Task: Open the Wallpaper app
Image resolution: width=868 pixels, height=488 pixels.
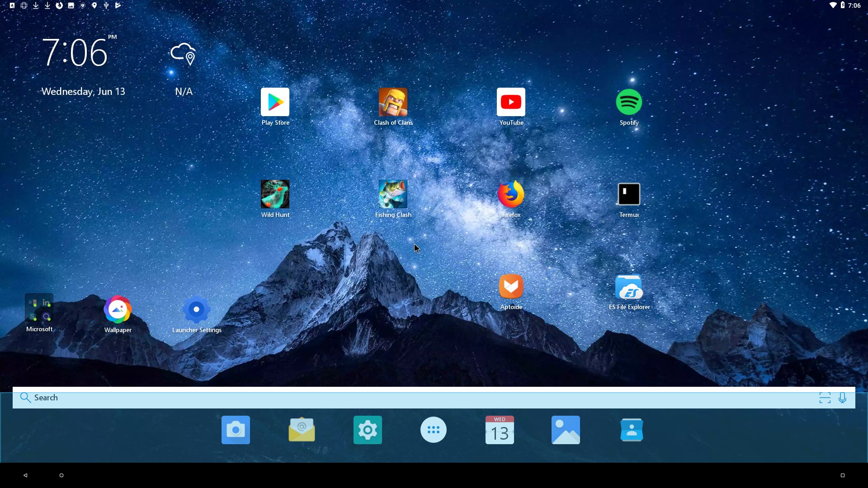Action: click(118, 310)
